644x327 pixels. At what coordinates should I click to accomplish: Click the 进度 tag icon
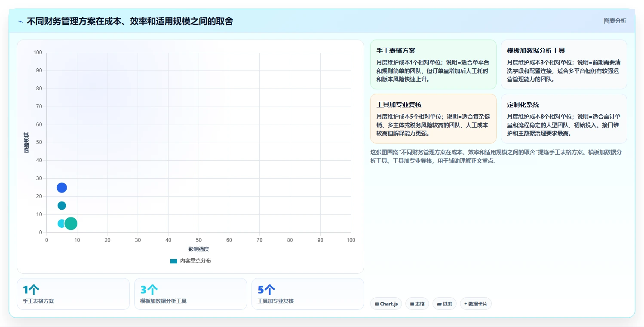click(x=439, y=304)
